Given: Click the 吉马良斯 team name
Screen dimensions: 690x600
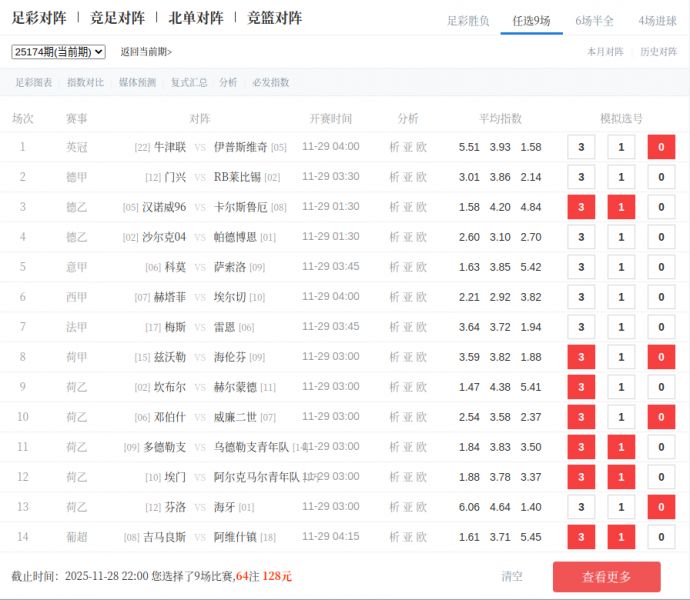Looking at the screenshot, I should [164, 537].
